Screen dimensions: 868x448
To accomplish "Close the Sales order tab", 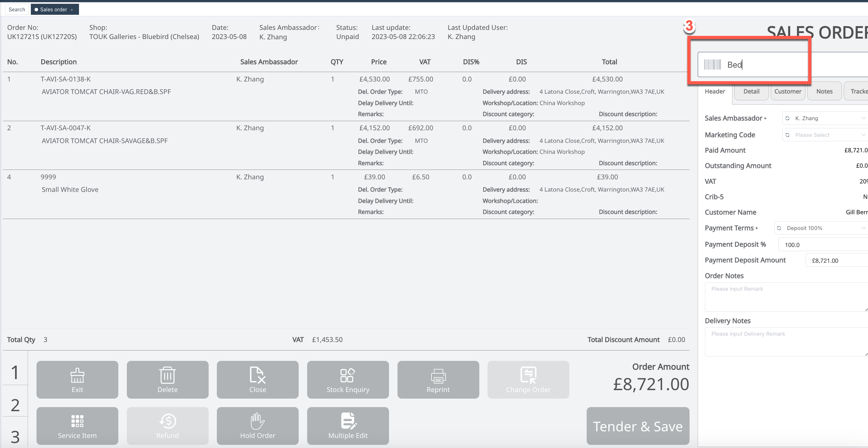I will pyautogui.click(x=72, y=10).
